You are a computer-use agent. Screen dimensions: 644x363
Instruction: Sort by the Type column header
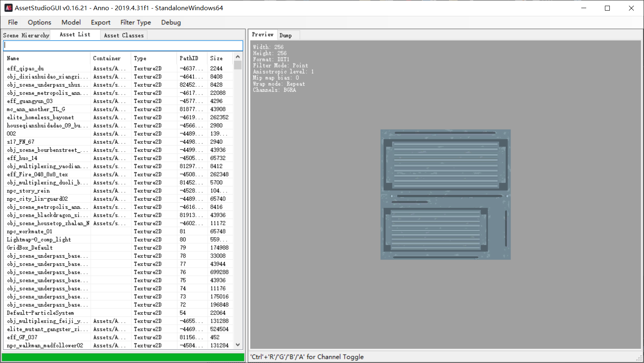click(x=153, y=58)
